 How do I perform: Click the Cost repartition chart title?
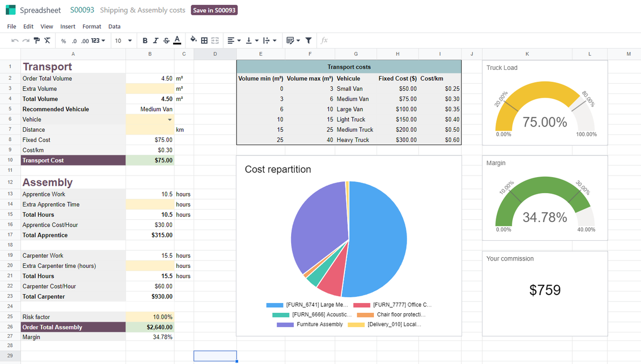(x=278, y=169)
